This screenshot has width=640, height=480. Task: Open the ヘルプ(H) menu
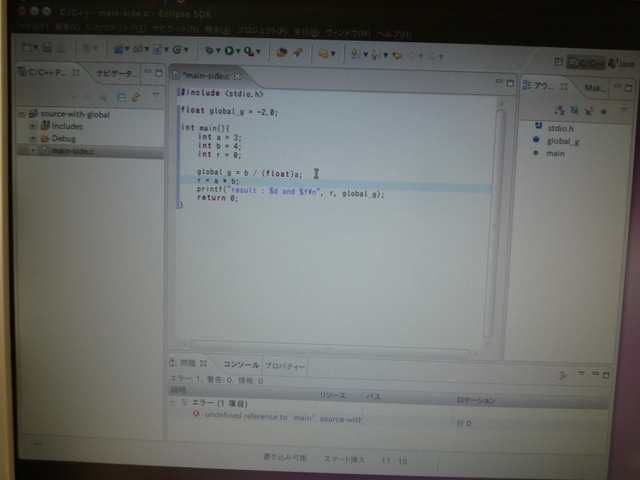[394, 34]
